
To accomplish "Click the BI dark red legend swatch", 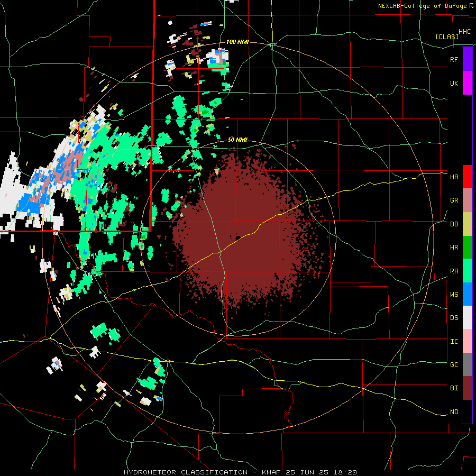I will [x=467, y=388].
